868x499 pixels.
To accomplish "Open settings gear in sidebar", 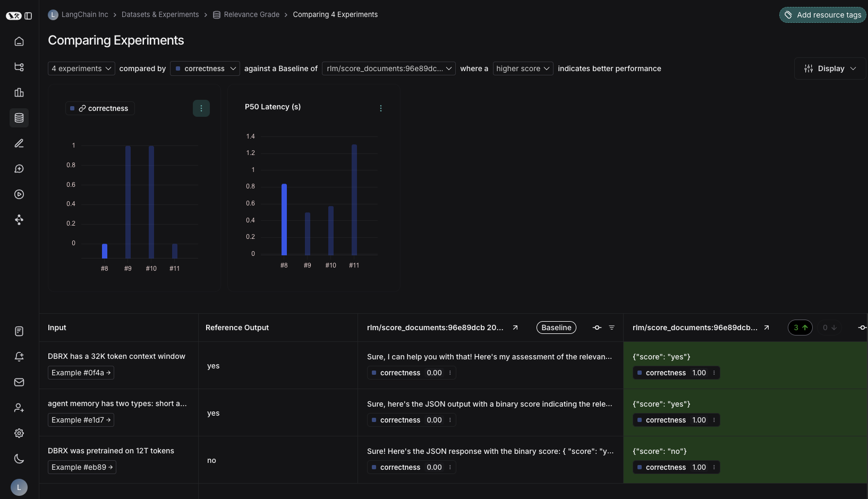I will pyautogui.click(x=19, y=433).
